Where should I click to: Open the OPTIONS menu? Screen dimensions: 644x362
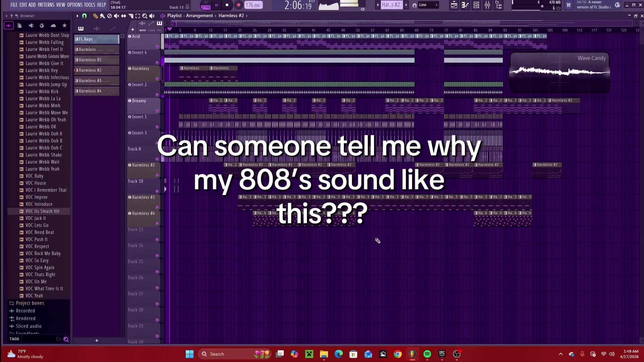pos(75,5)
